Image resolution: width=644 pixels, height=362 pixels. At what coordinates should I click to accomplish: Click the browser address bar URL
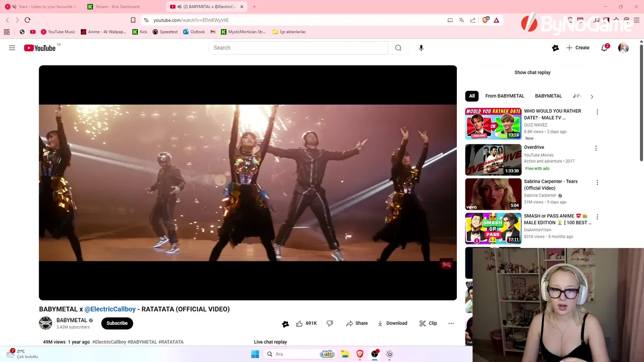click(191, 20)
